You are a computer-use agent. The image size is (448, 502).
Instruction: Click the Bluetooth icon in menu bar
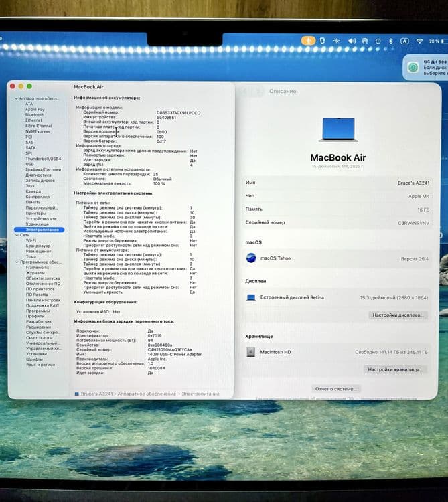click(x=390, y=41)
